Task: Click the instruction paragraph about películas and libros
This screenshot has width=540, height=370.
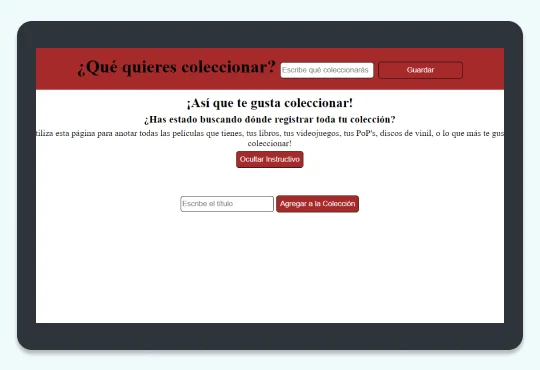Action: pyautogui.click(x=270, y=138)
